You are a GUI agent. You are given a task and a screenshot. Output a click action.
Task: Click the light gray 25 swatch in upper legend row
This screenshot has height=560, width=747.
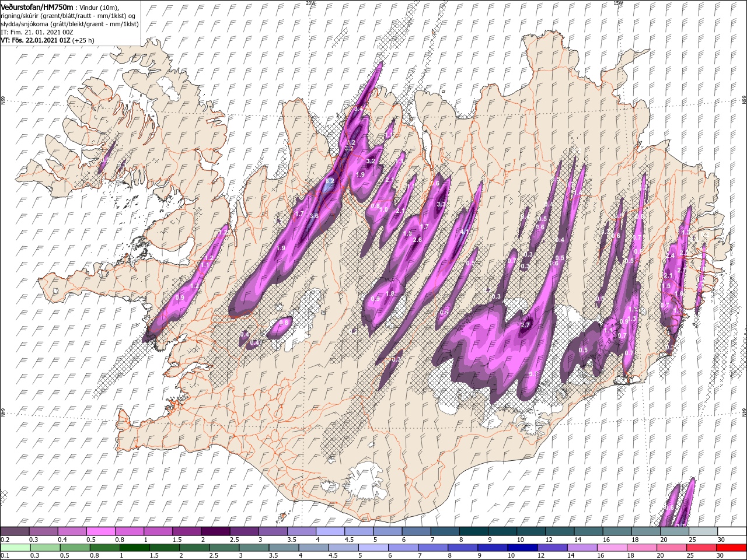(x=704, y=531)
